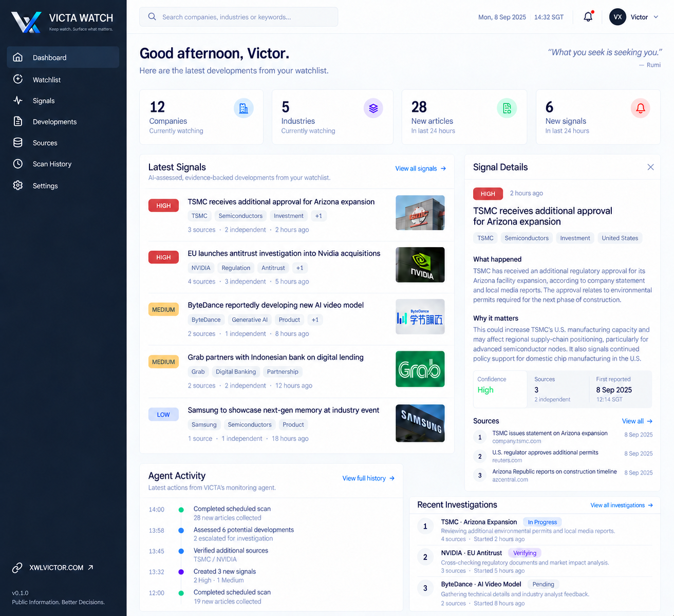Click the 13:58 Assessed 6 potential developments entry
The image size is (674, 616).
click(222, 534)
